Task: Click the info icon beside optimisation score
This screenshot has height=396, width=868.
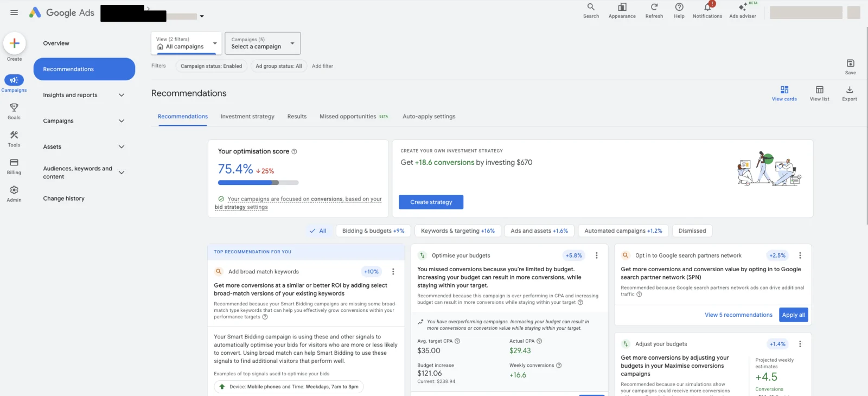Action: (295, 152)
